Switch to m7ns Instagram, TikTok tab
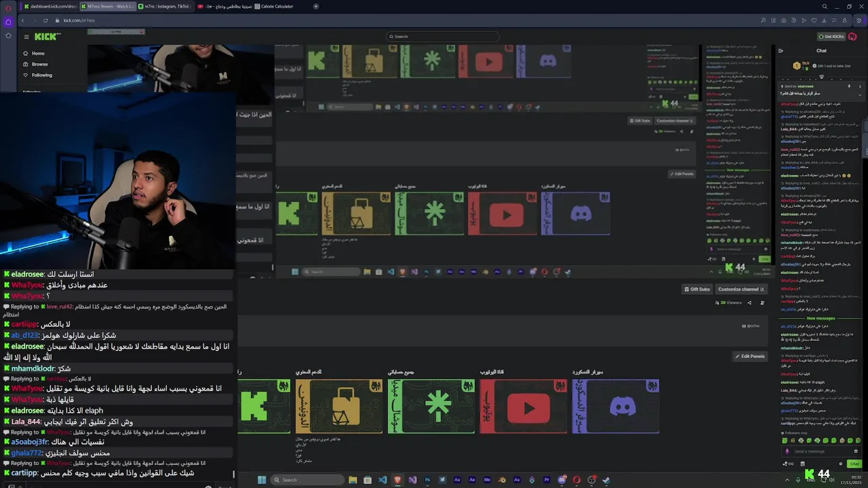Screen dimensions: 868x488 click(x=165, y=6)
